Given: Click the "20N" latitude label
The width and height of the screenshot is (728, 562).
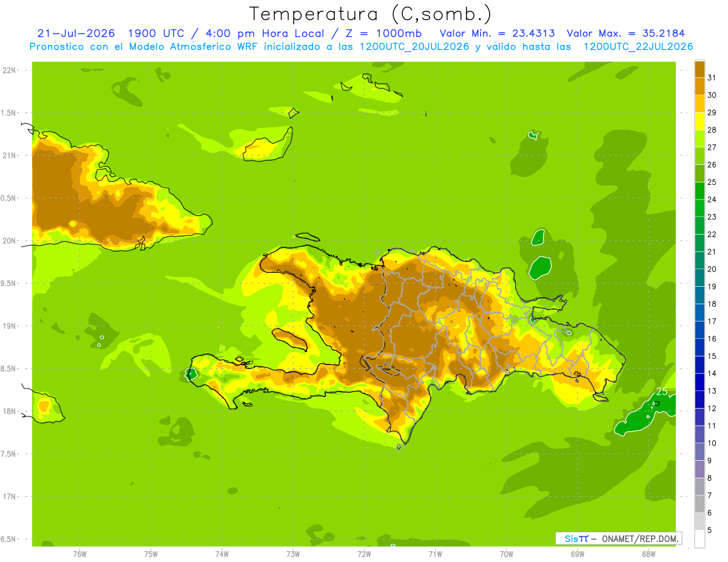Looking at the screenshot, I should click(10, 241).
